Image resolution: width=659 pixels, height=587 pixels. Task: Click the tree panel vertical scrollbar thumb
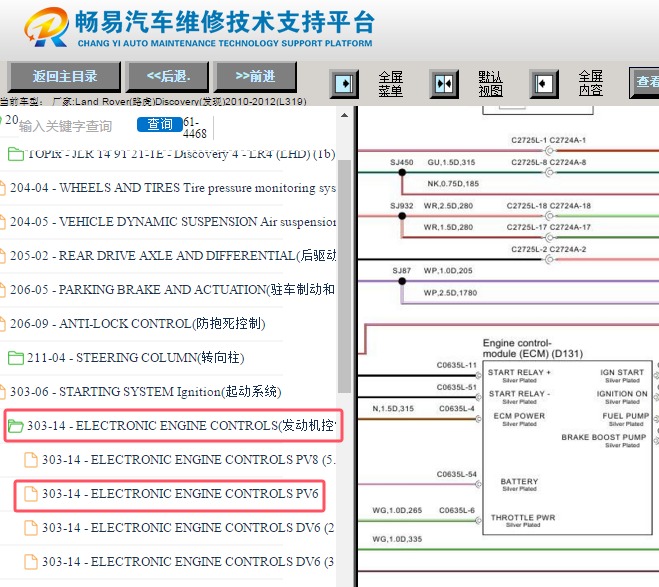tap(344, 276)
